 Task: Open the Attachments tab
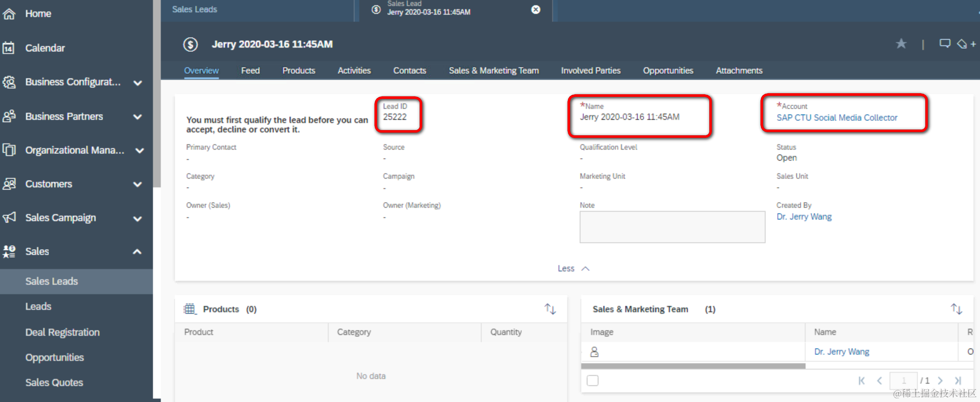click(x=739, y=71)
